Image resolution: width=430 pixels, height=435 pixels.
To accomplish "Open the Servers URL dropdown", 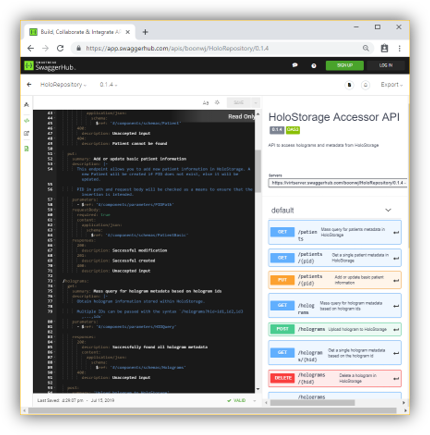I will [x=338, y=183].
